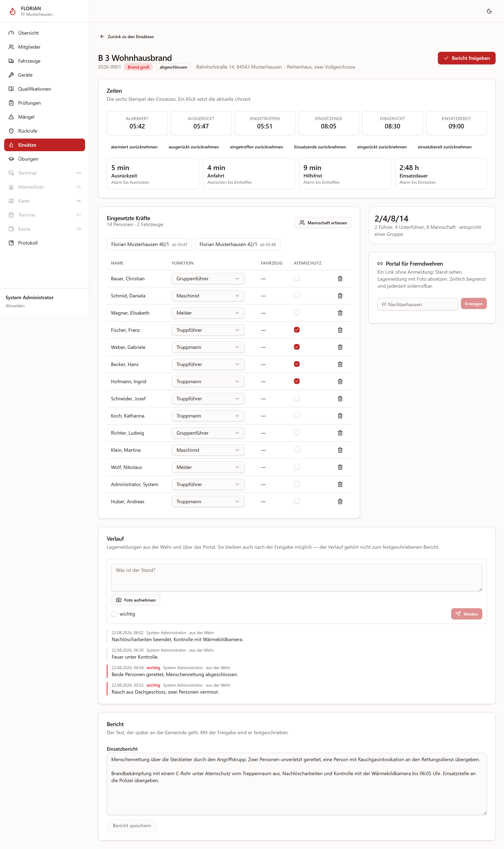The width and height of the screenshot is (504, 849).
Task: Open Funktion dropdown for Wagner, Elisabeth
Action: click(x=208, y=313)
